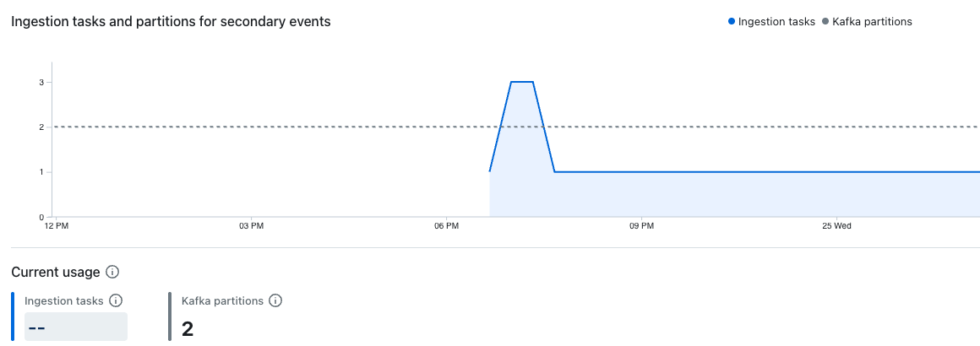Click the info icon beside Current usage
The image size is (980, 346).
pyautogui.click(x=112, y=272)
